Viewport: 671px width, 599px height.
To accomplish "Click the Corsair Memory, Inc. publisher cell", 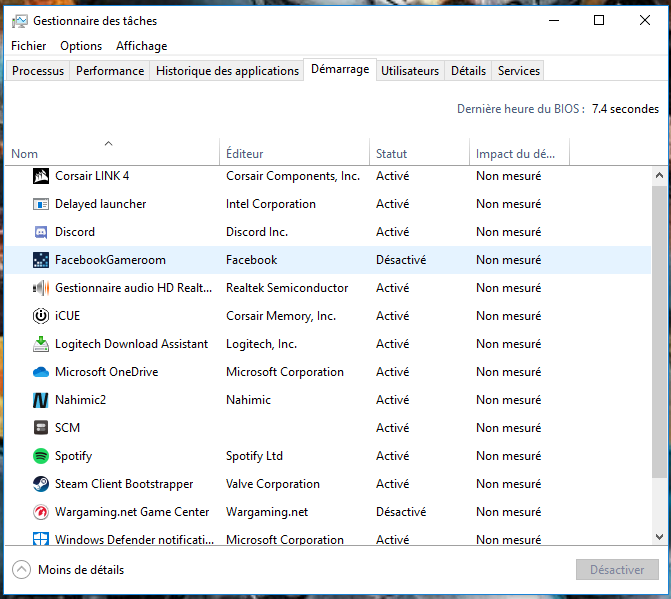I will coord(281,316).
